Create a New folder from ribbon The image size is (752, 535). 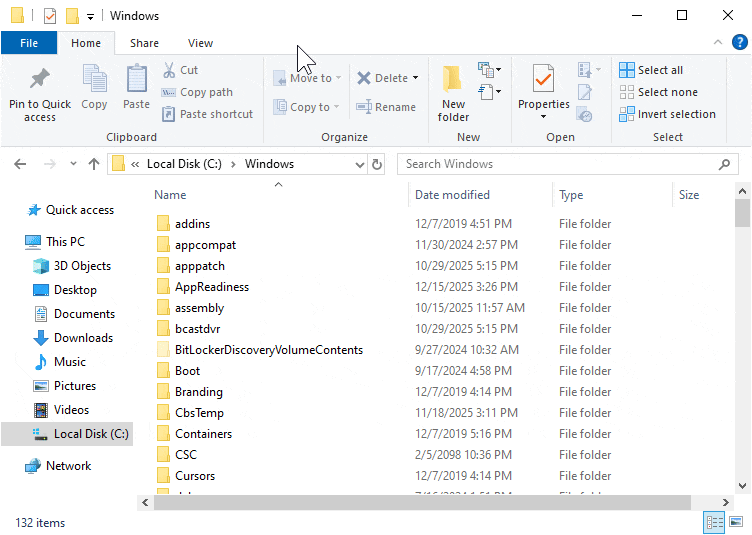coord(453,93)
